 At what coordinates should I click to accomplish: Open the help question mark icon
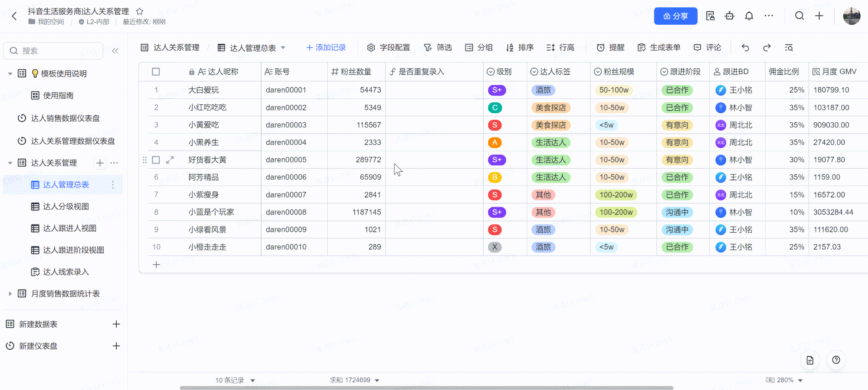pyautogui.click(x=836, y=360)
